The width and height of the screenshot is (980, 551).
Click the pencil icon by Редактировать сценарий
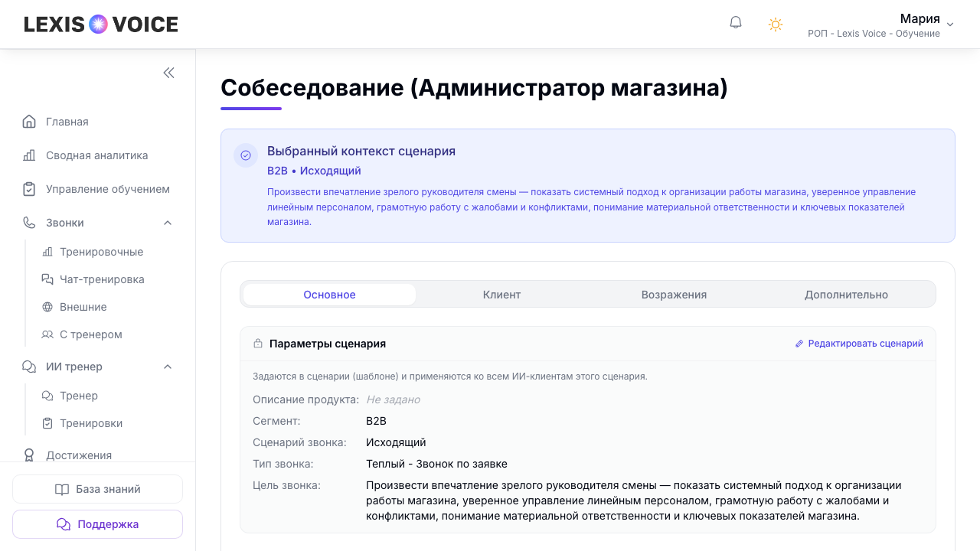(799, 344)
